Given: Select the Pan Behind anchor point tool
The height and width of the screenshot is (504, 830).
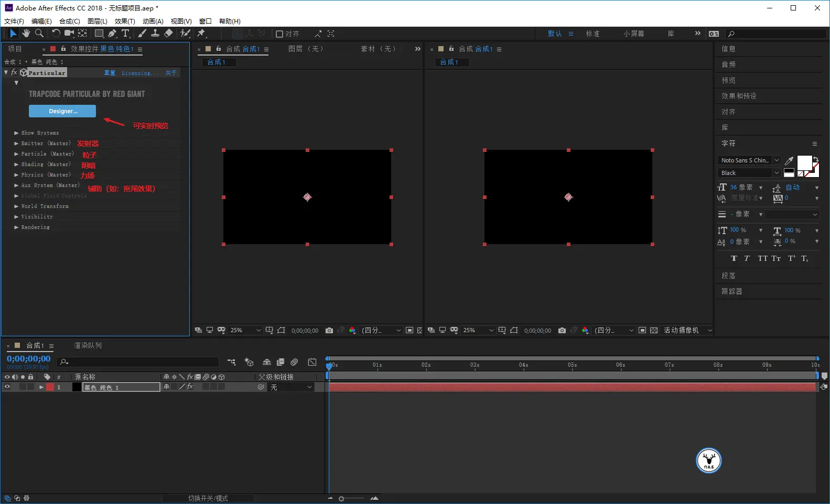Looking at the screenshot, I should [82, 34].
